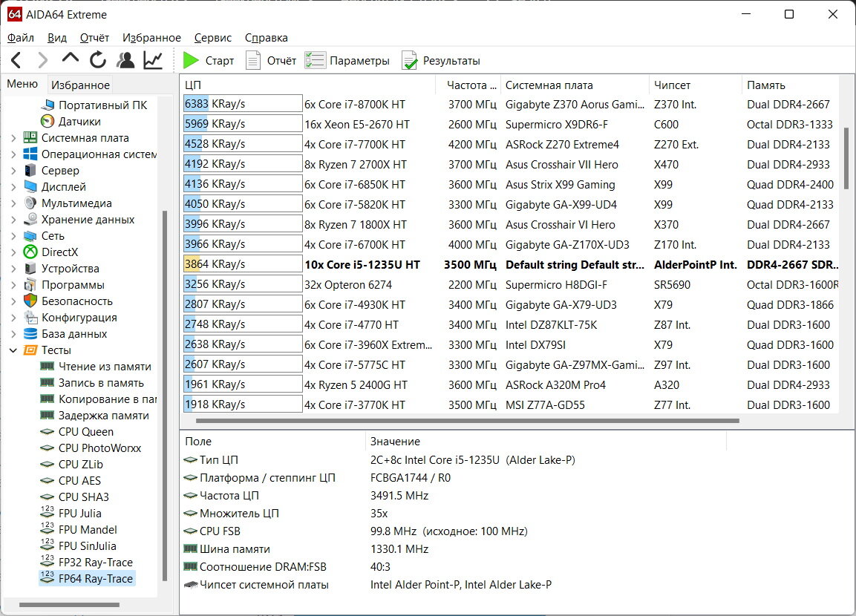Click the Системная плата motherboard icon
The image size is (856, 616).
pos(30,137)
